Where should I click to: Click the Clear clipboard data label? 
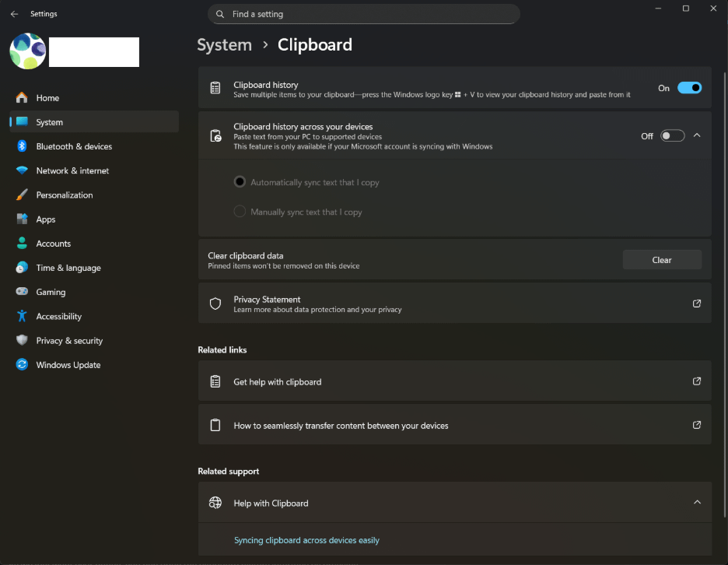click(246, 255)
